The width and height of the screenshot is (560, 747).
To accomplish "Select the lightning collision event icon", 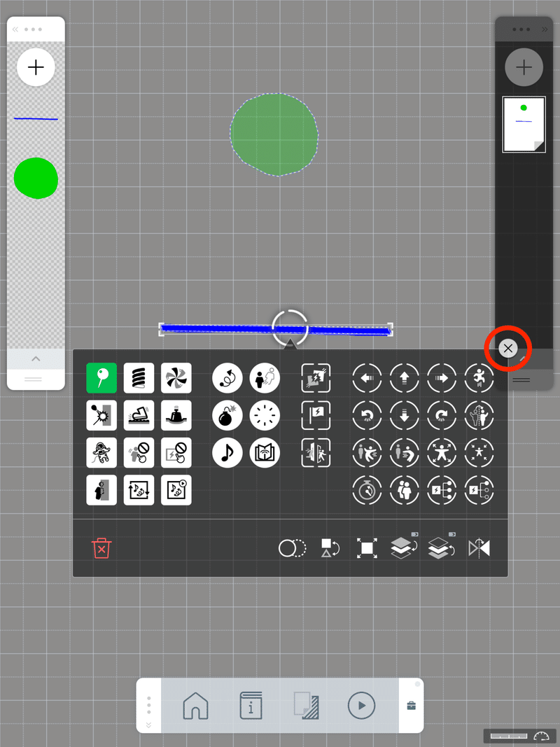I will [x=316, y=378].
